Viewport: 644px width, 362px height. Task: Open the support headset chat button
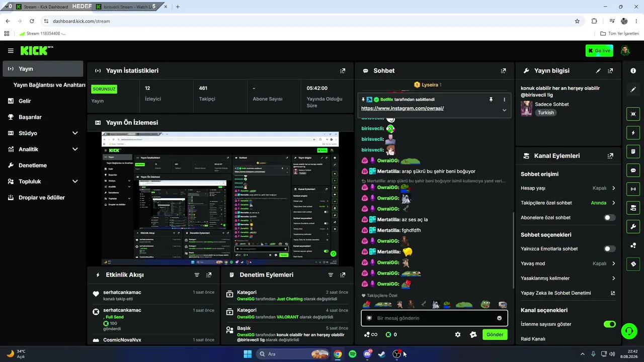(628, 331)
